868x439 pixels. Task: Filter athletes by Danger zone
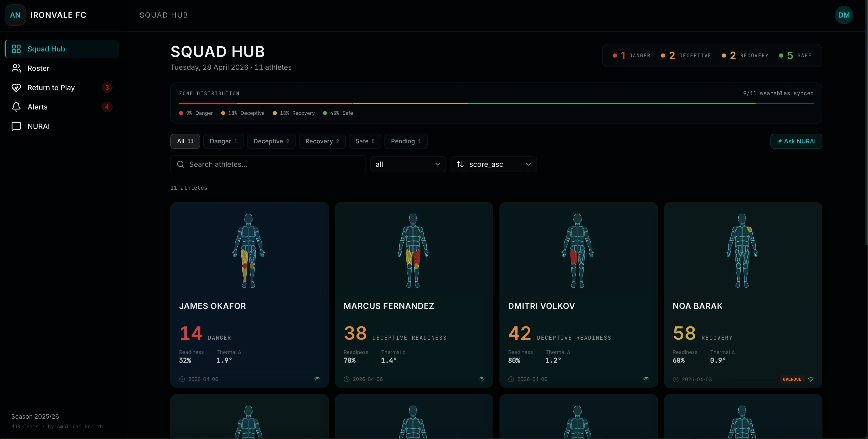(223, 141)
